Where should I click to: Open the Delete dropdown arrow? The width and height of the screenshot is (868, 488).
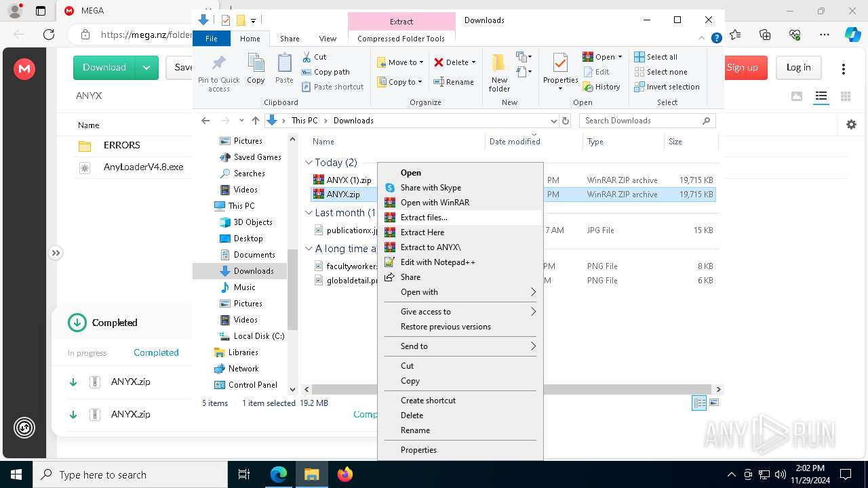point(473,62)
